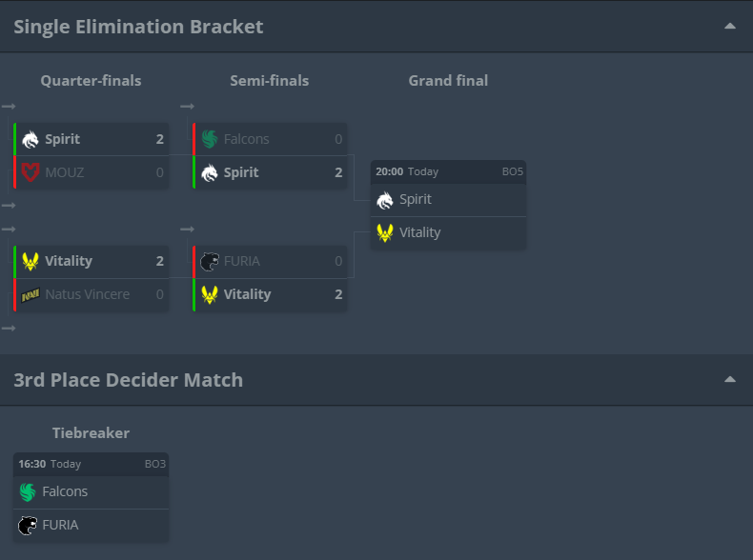
Task: Open the Grand final match at 20:00
Action: pos(448,172)
